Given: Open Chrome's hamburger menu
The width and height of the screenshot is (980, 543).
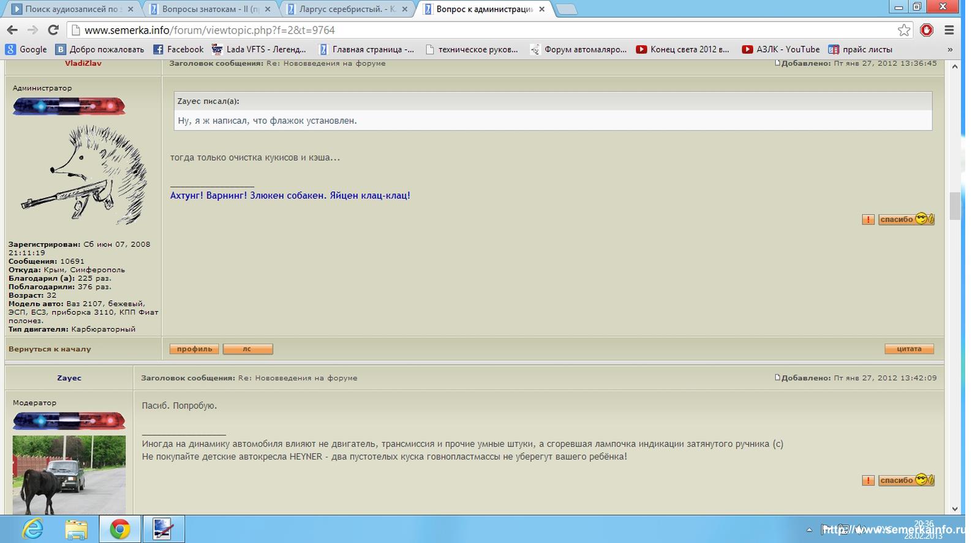Looking at the screenshot, I should (949, 30).
